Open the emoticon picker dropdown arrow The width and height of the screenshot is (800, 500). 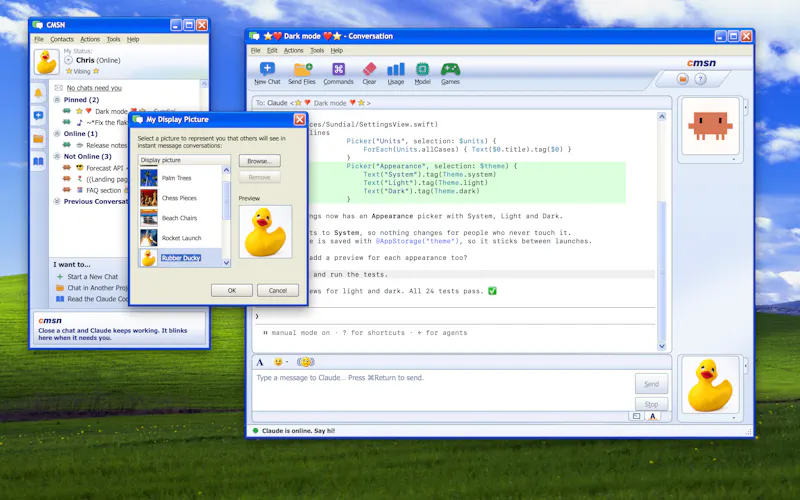pyautogui.click(x=287, y=362)
